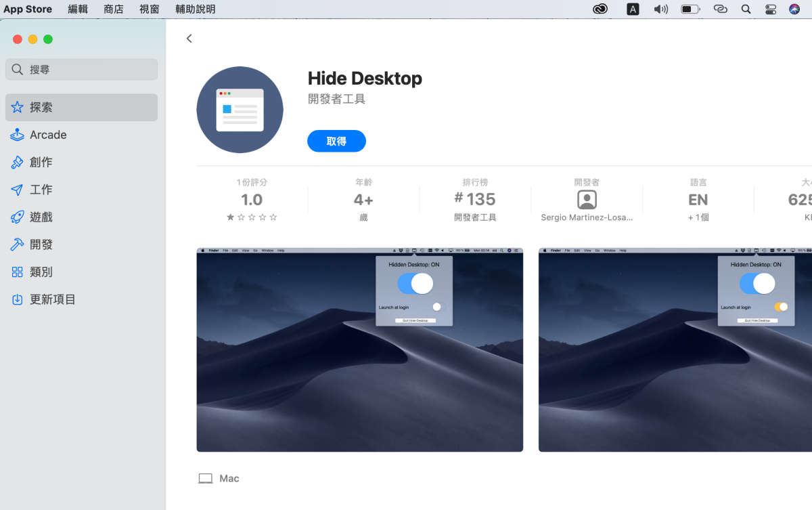
Task: Click the link icon in menu bar
Action: pyautogui.click(x=720, y=9)
